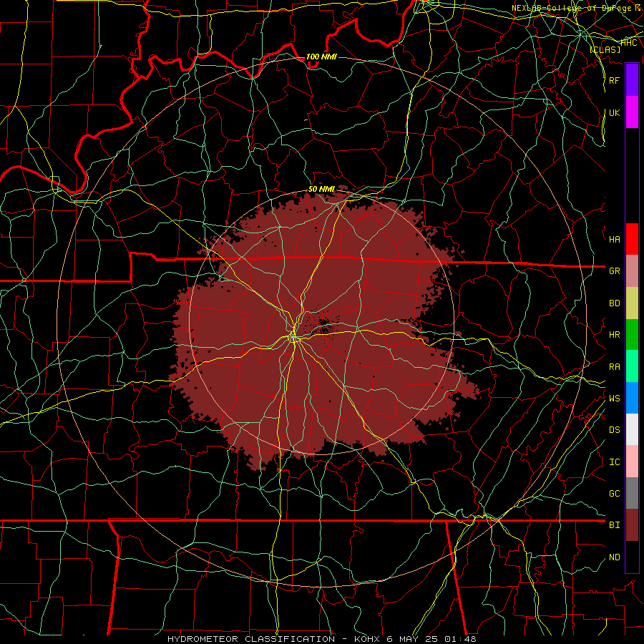Click the HHC product code text
Screen dimensions: 644x644
pos(629,42)
